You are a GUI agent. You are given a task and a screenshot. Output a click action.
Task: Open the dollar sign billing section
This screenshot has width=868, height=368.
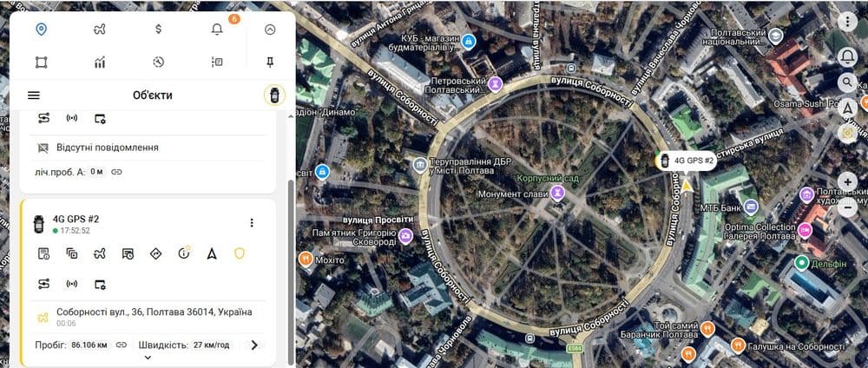point(158,30)
